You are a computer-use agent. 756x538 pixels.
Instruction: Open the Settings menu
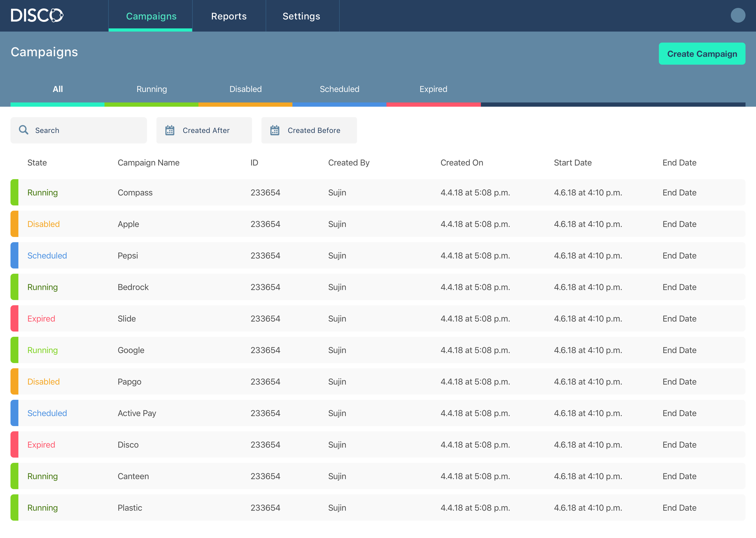[x=301, y=16]
